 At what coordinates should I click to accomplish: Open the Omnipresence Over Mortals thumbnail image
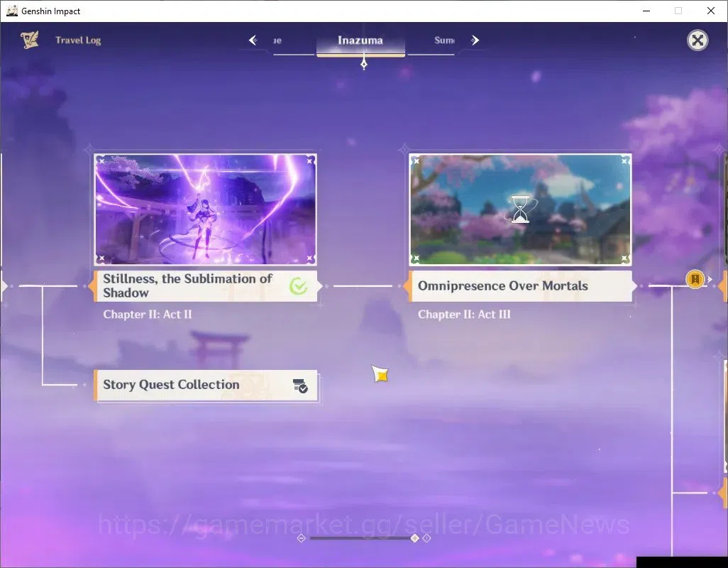point(521,209)
